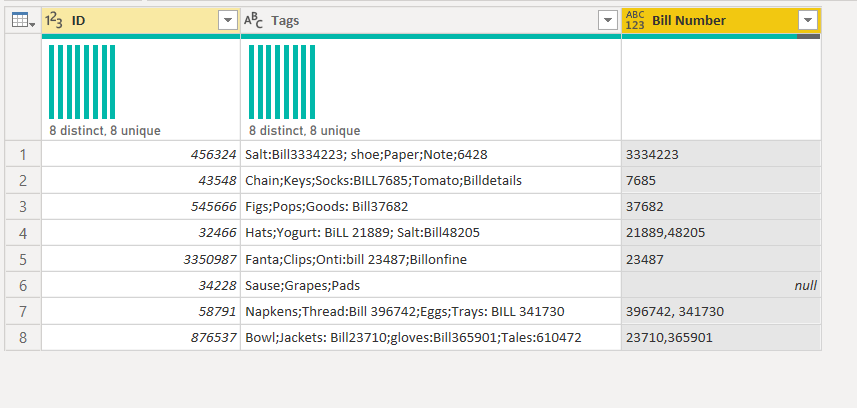The width and height of the screenshot is (857, 408).
Task: Click Bill Number cell '21889,48205'
Action: tap(721, 233)
